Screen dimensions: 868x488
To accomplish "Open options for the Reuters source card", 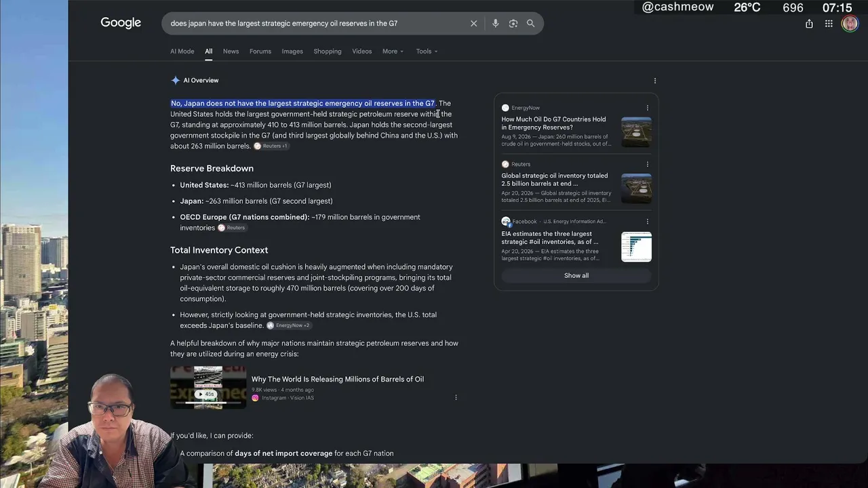I will pyautogui.click(x=647, y=164).
